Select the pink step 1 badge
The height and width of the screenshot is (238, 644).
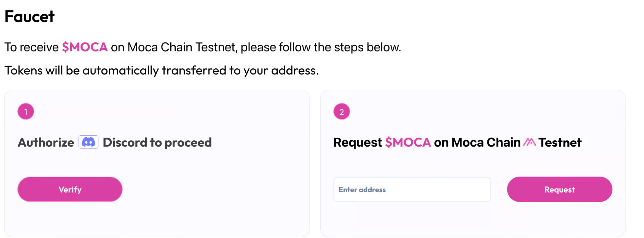[25, 111]
